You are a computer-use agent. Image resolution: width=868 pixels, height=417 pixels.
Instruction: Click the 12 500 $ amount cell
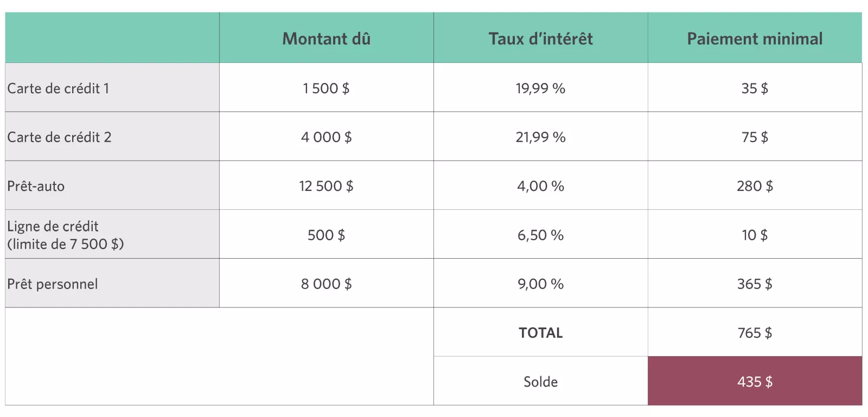coord(326,186)
